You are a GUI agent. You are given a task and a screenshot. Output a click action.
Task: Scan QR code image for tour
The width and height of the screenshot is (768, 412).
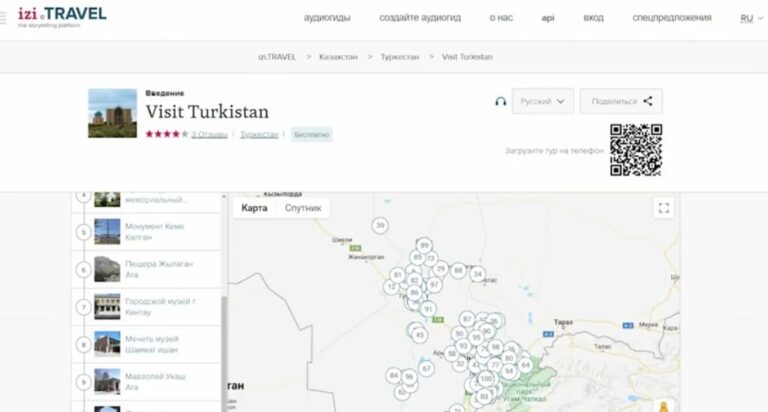coord(636,150)
